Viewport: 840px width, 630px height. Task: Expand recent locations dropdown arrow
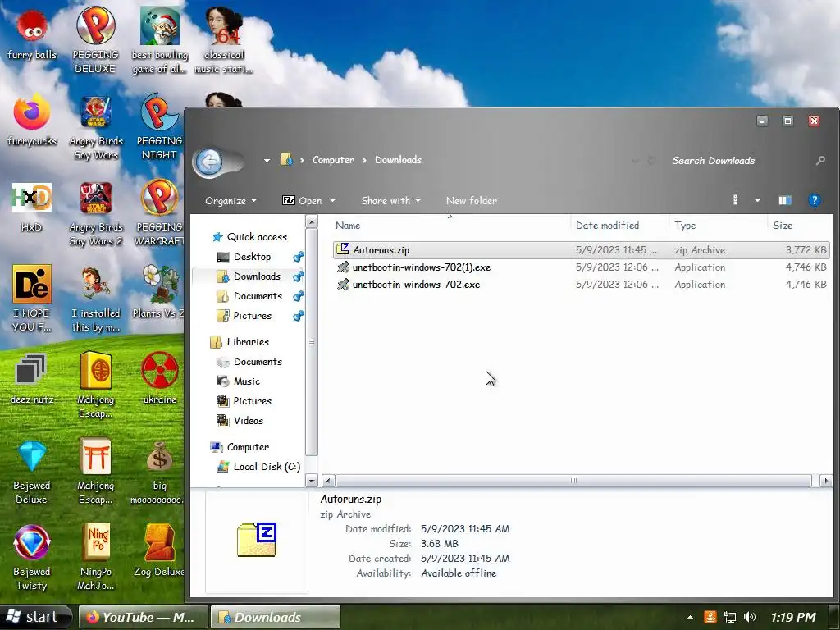tap(267, 160)
